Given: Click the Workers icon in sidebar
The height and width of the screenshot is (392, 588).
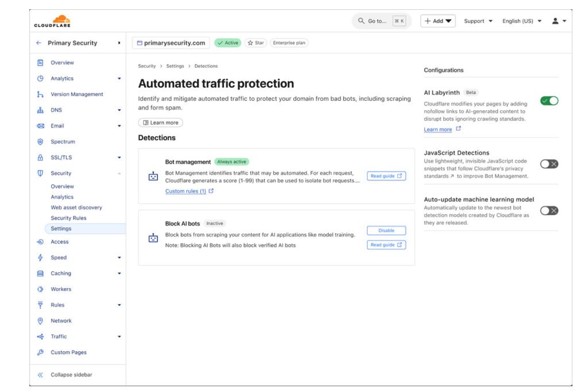Looking at the screenshot, I should [40, 289].
